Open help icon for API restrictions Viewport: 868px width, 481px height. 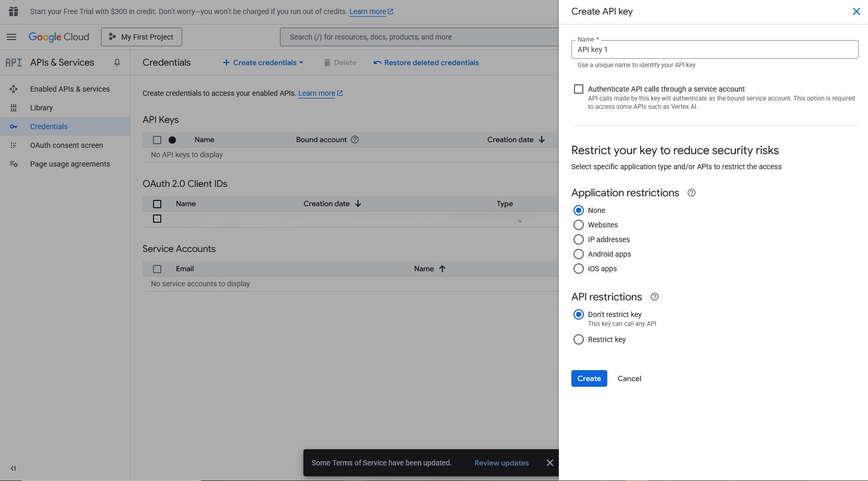click(x=655, y=297)
